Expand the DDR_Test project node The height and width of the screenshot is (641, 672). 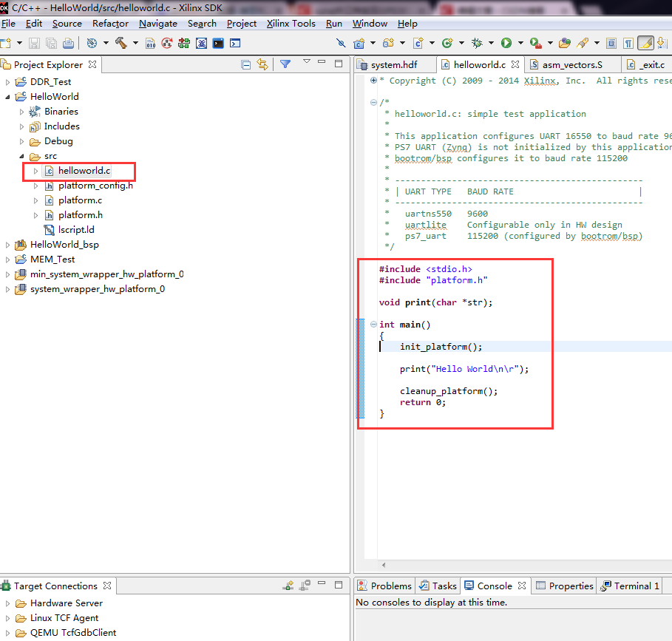(x=8, y=82)
